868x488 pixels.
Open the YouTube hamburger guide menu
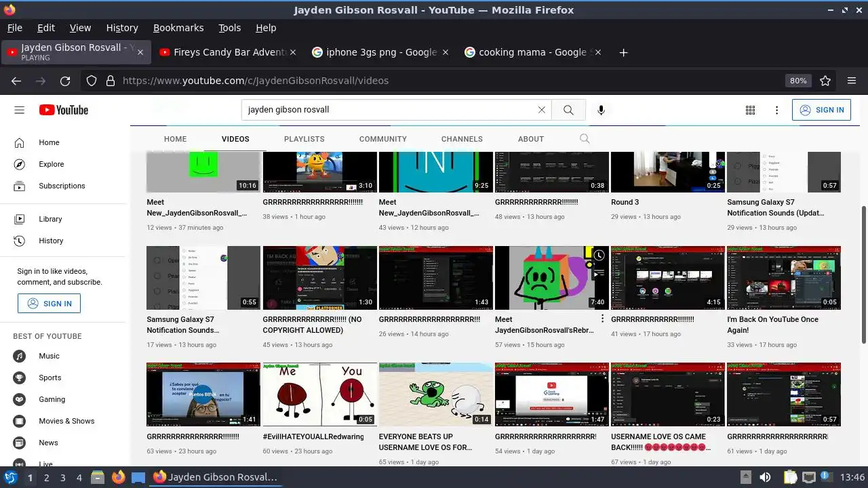point(19,110)
